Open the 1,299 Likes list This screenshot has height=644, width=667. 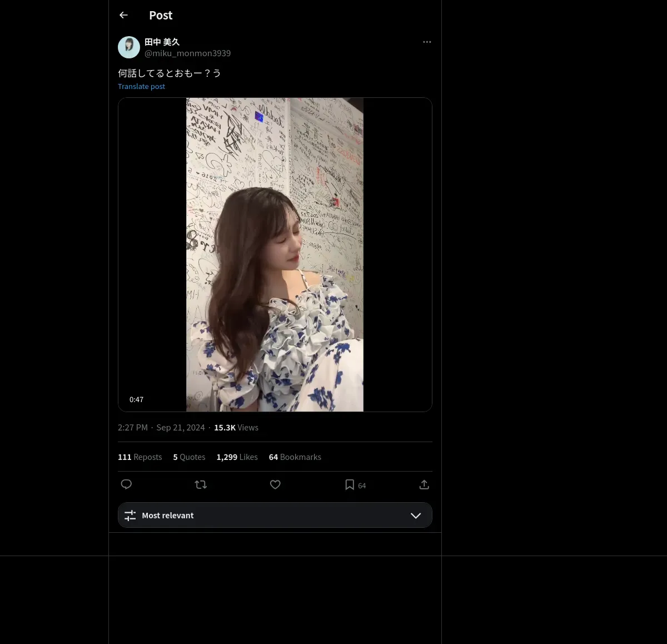coord(237,457)
